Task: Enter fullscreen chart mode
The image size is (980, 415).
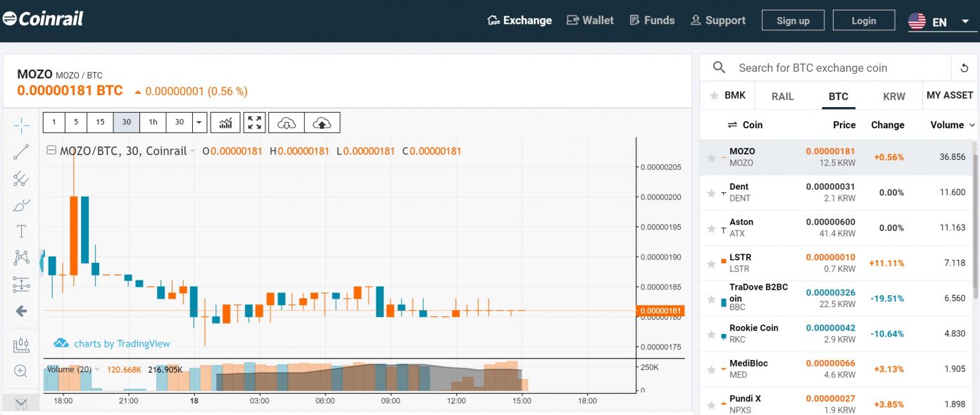Action: pos(254,123)
